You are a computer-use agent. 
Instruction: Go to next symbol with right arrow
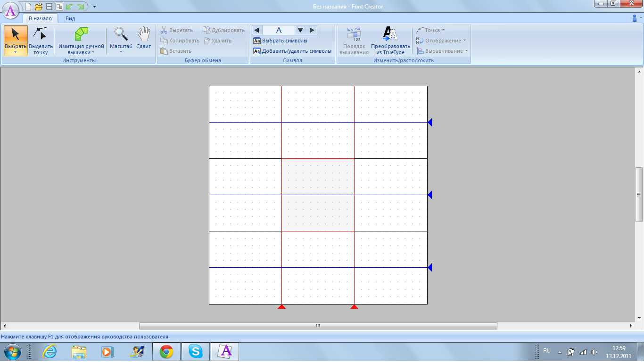[x=312, y=30]
